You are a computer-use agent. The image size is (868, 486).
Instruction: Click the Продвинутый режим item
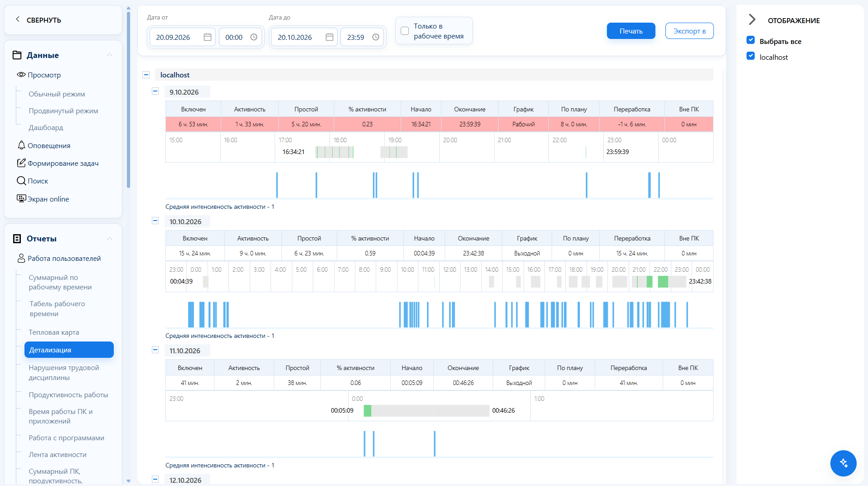pyautogui.click(x=63, y=111)
